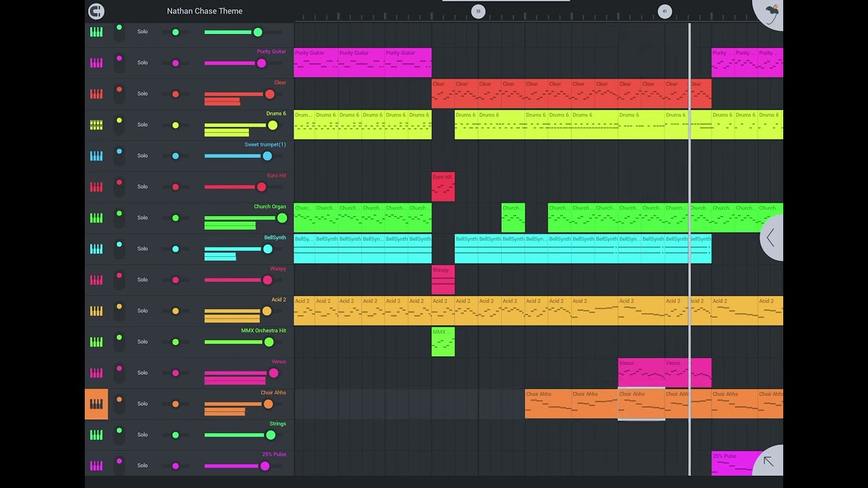The image size is (868, 488).
Task: Toggle mute on Drums 6 track
Action: 119,125
